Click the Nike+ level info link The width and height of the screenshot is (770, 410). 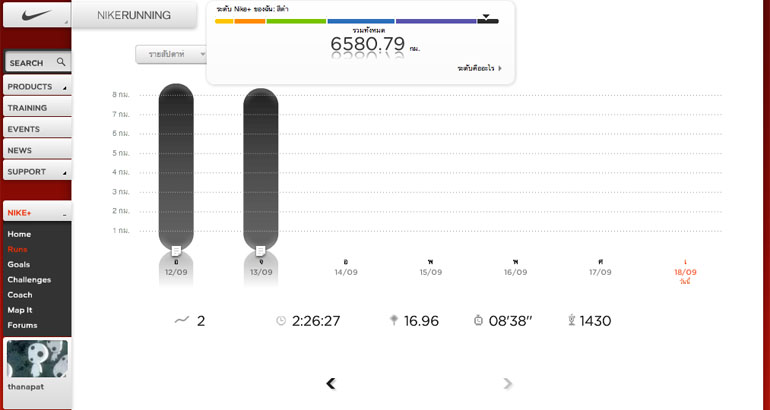click(479, 69)
